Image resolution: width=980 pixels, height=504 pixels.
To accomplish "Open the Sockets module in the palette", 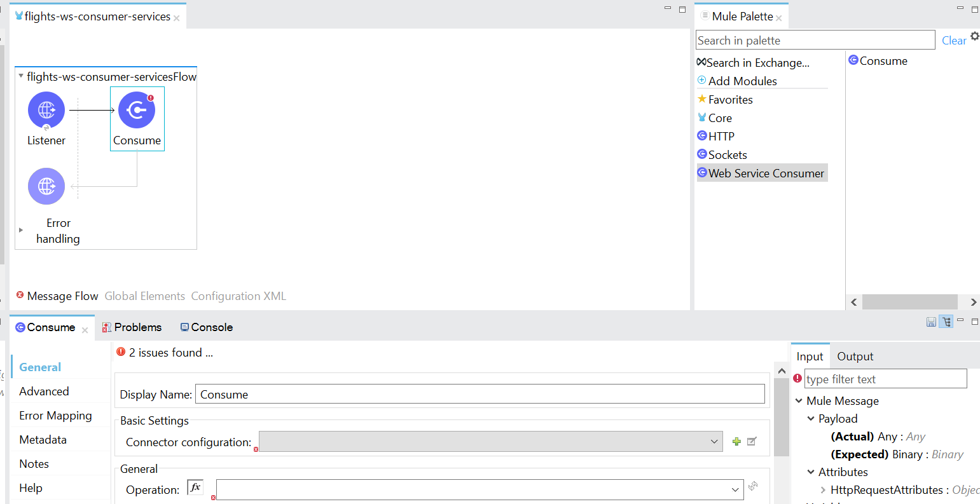I will 727,154.
